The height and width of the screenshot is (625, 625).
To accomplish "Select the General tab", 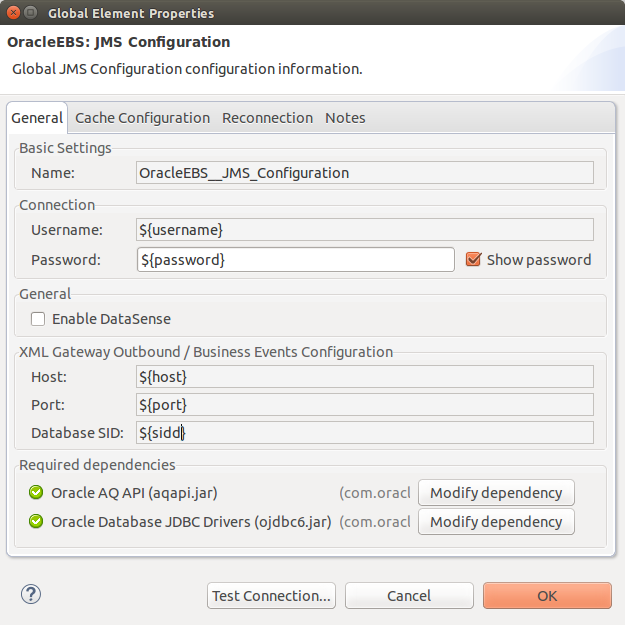I will pyautogui.click(x=37, y=118).
